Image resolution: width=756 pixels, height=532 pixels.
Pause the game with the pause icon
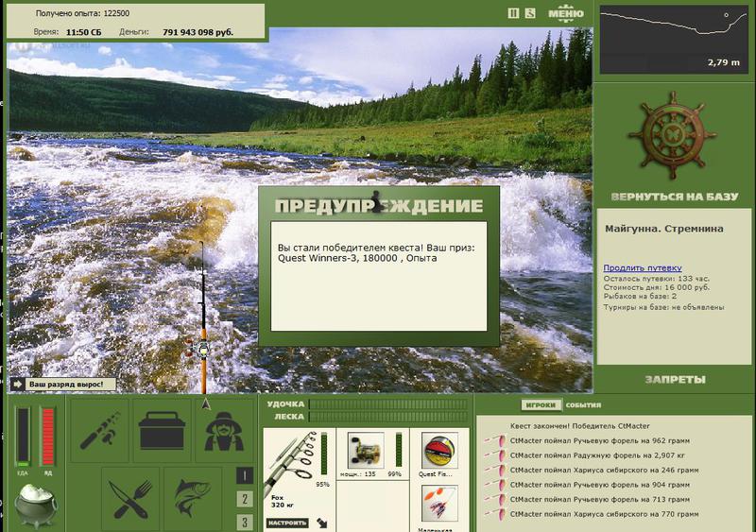pos(513,13)
